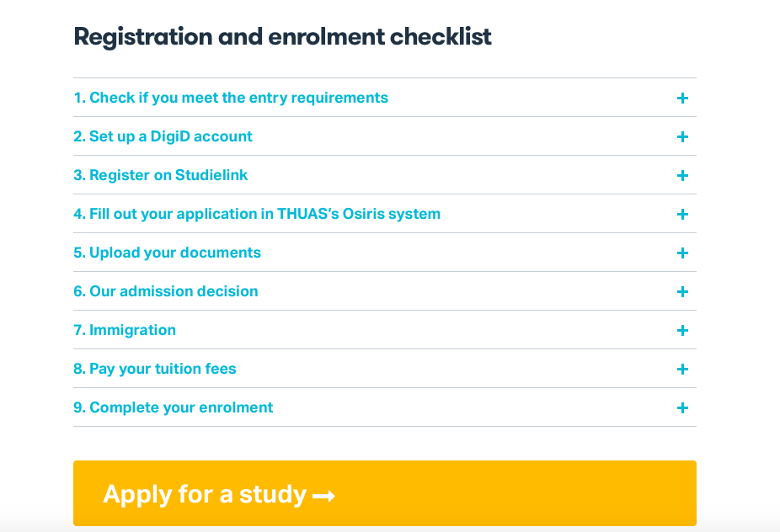
Task: Expand 'Pay your tuition fees' step
Action: (x=385, y=369)
